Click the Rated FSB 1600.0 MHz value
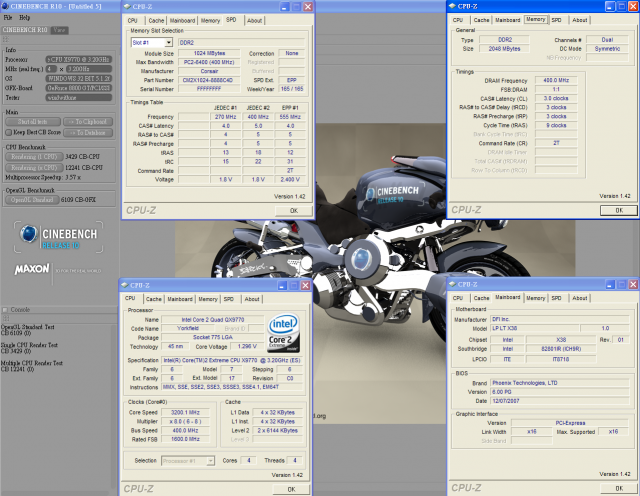This screenshot has width=640, height=496. pyautogui.click(x=185, y=439)
